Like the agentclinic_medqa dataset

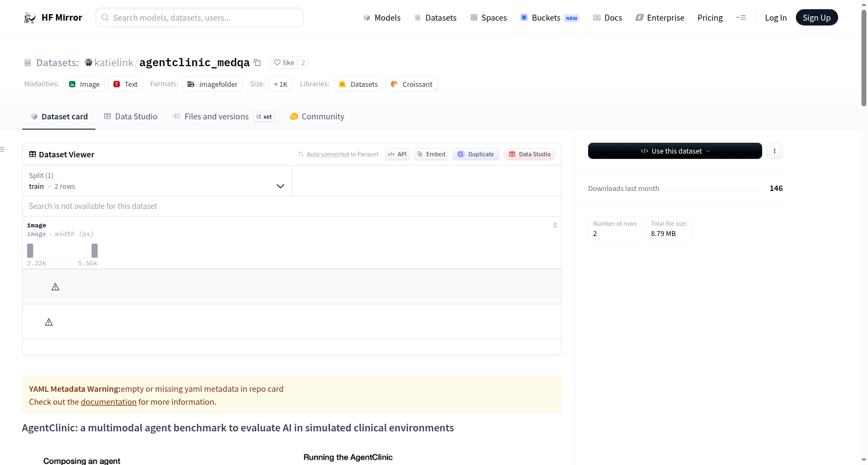[x=284, y=62]
